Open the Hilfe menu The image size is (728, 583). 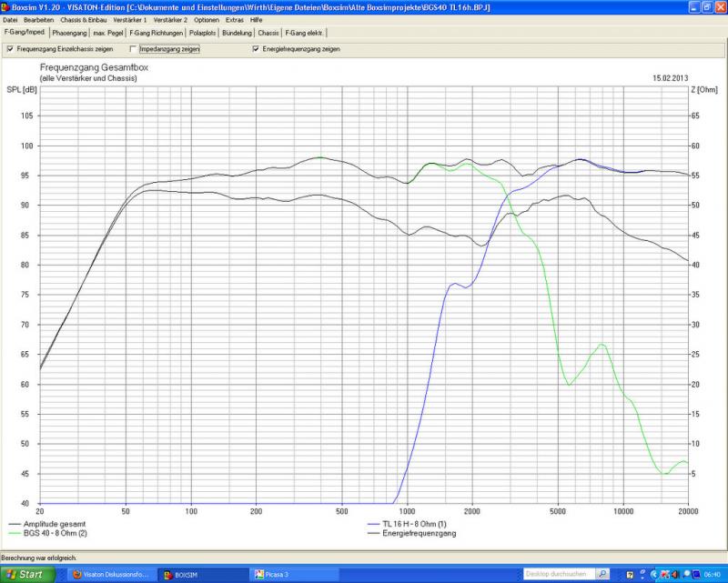pos(257,19)
